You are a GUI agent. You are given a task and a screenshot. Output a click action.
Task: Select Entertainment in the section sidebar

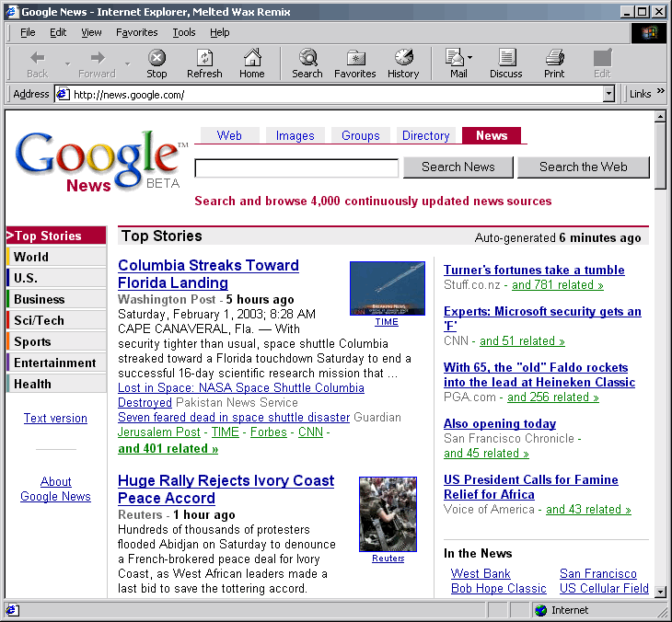[56, 363]
